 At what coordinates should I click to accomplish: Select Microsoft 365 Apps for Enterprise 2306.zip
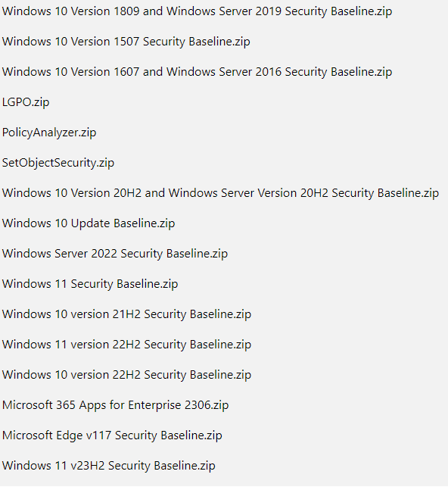(x=116, y=406)
